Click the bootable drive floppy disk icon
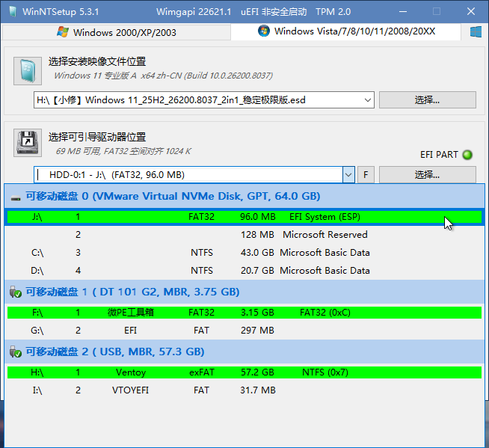 coord(28,143)
